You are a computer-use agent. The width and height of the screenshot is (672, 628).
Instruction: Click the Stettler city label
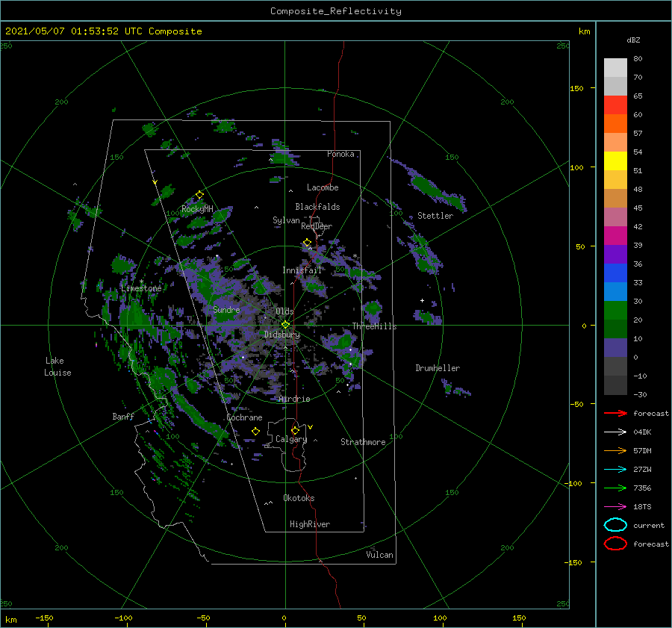(x=435, y=216)
